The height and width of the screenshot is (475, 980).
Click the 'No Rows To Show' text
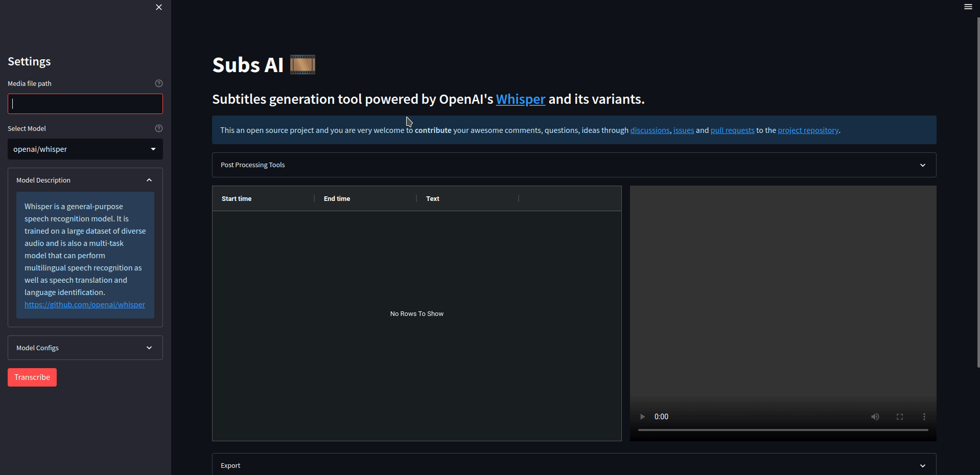417,314
